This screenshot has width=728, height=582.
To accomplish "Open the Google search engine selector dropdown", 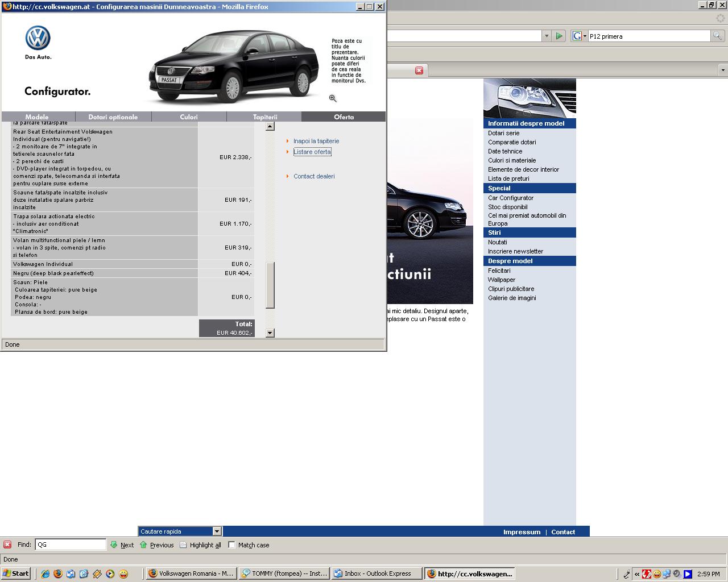I will coord(579,36).
